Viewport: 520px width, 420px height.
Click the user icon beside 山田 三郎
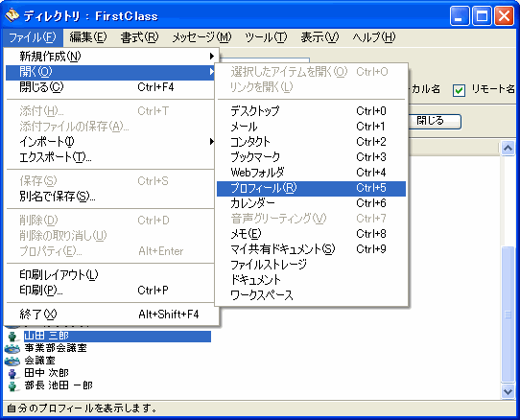pos(12,337)
